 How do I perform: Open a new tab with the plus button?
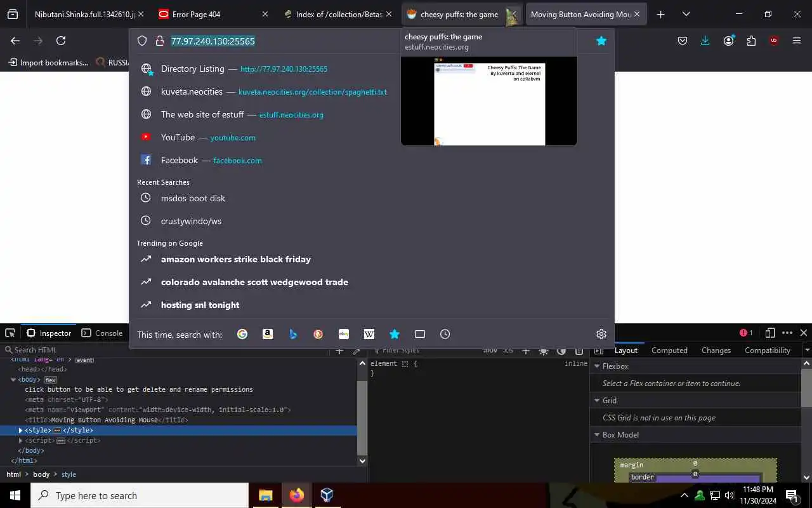point(660,14)
